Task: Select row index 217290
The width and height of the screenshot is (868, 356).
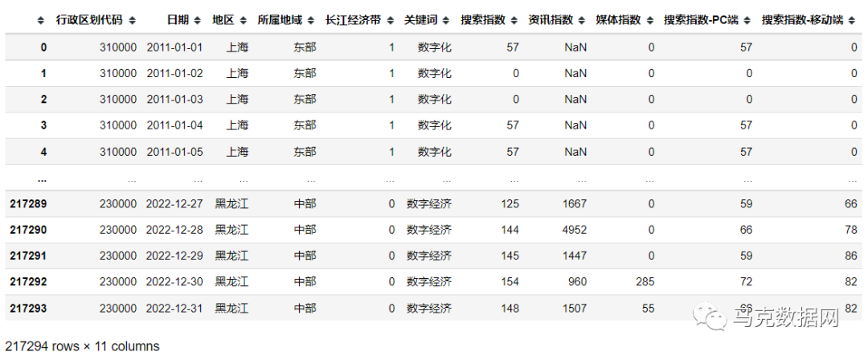Action: 28,231
